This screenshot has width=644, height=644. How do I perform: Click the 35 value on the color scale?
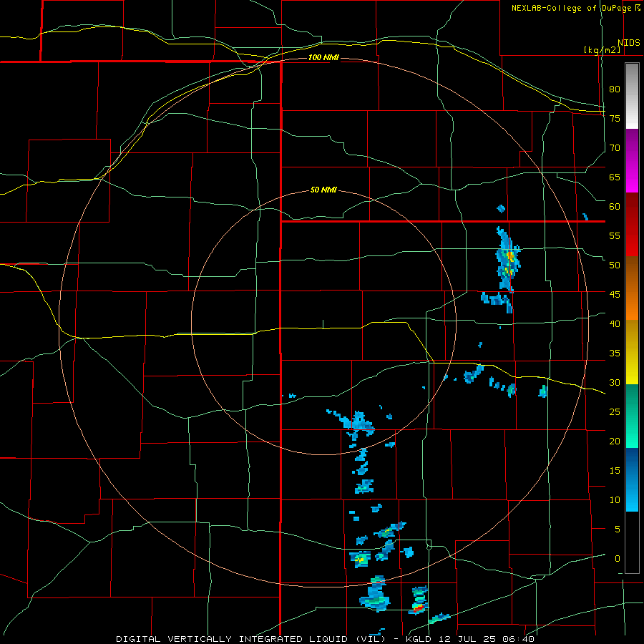[615, 353]
